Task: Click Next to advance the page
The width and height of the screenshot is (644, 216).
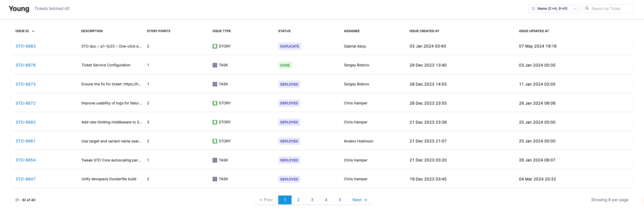Action: [x=359, y=200]
